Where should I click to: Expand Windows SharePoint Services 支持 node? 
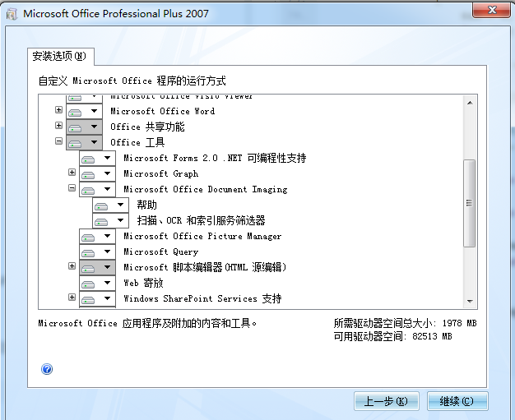click(72, 298)
